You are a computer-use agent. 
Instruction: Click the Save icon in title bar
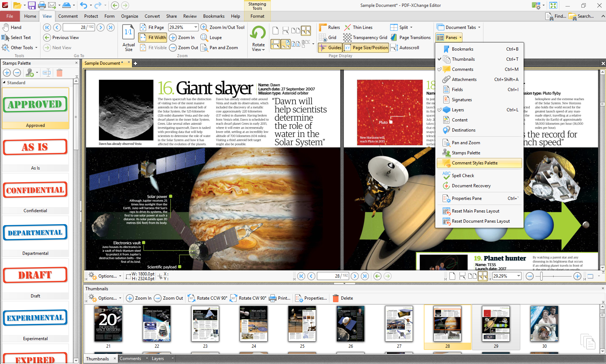(x=32, y=5)
